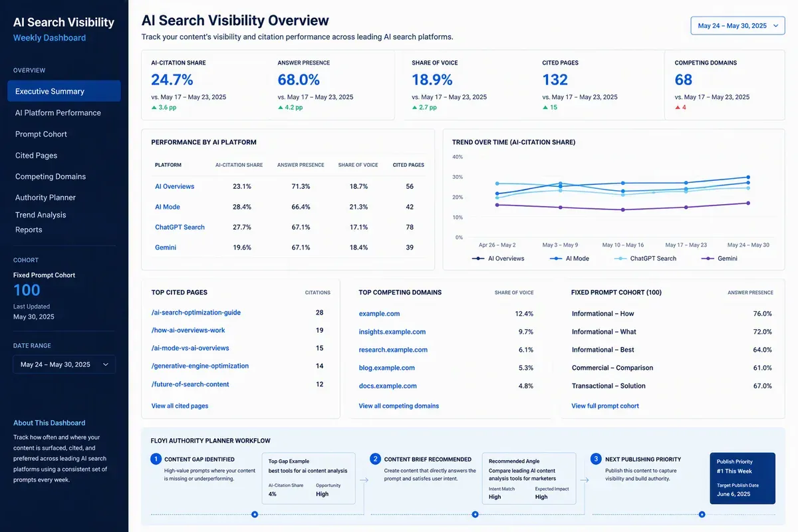Open Reports in the sidebar
This screenshot has width=798, height=532.
pyautogui.click(x=29, y=229)
